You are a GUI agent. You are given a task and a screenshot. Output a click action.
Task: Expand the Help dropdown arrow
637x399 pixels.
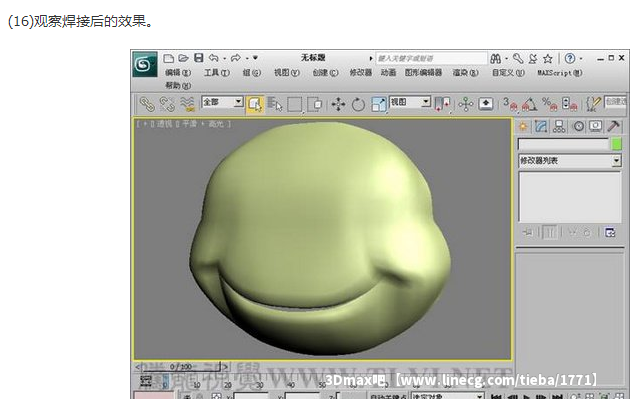coord(581,59)
